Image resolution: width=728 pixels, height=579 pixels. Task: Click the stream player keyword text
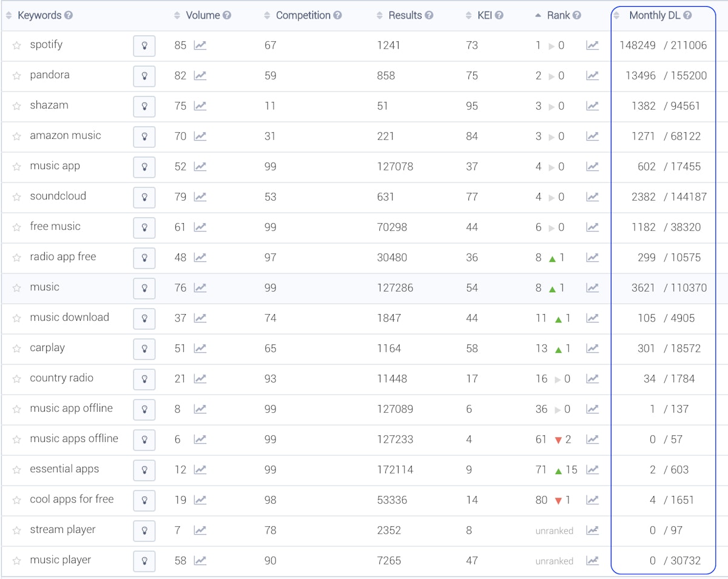(62, 530)
